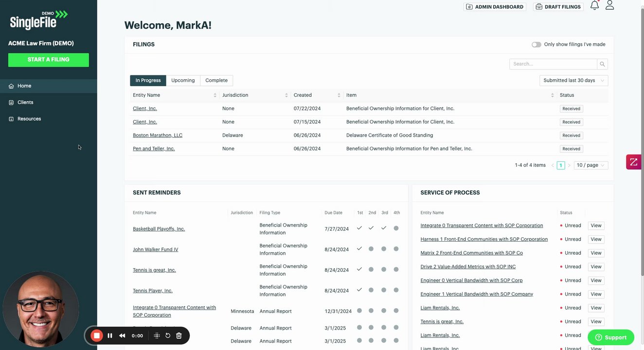Open Basketball Playoffs, Inc. reminder link
The height and width of the screenshot is (350, 644).
pos(159,229)
